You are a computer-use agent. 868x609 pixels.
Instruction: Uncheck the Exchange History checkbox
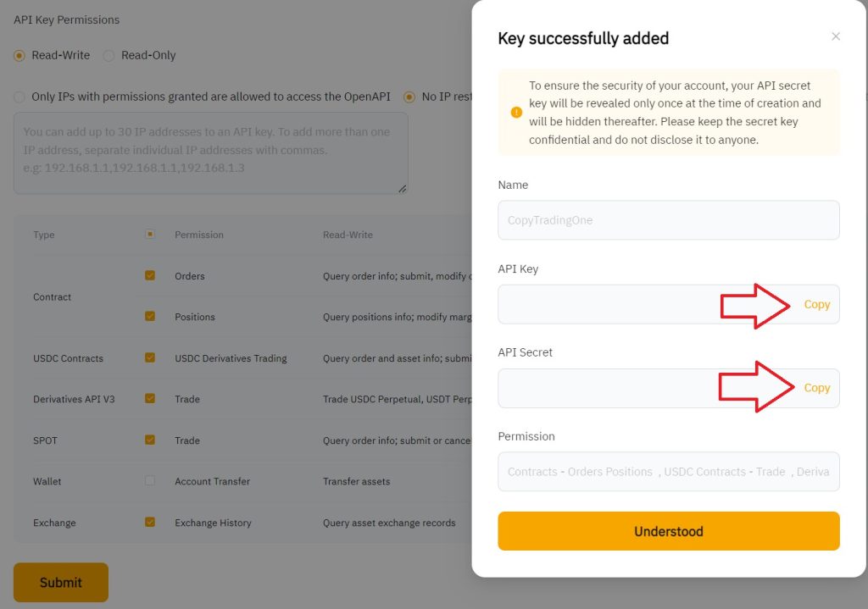click(150, 522)
